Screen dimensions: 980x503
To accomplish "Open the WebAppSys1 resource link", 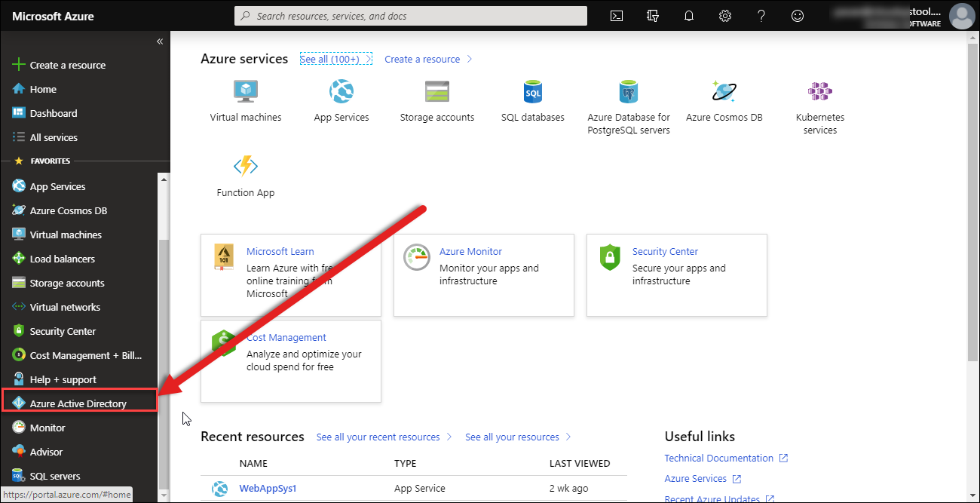I will tap(268, 489).
